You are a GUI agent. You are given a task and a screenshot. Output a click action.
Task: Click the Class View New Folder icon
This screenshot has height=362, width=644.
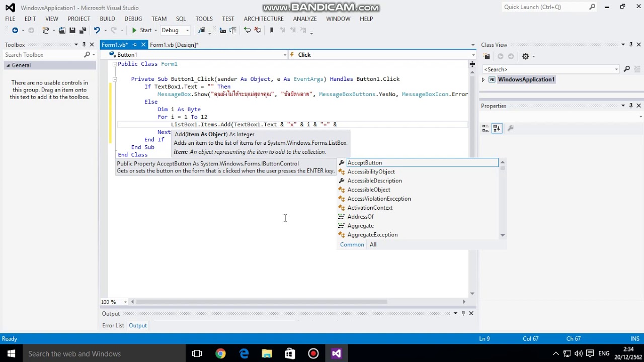click(x=487, y=56)
